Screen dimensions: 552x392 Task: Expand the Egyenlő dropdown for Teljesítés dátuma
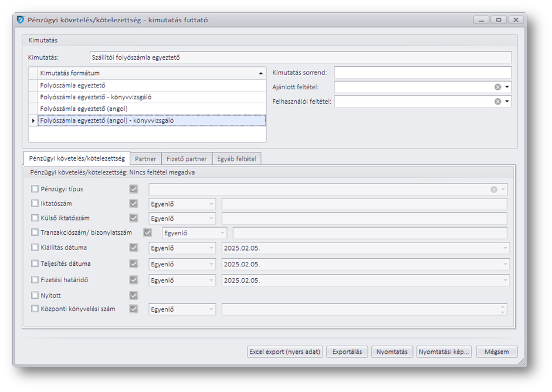(211, 265)
